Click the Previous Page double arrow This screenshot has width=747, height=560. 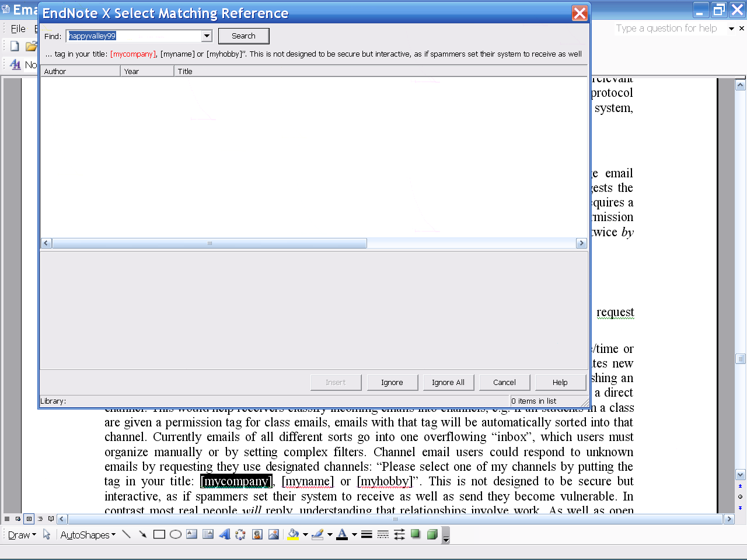click(x=741, y=486)
